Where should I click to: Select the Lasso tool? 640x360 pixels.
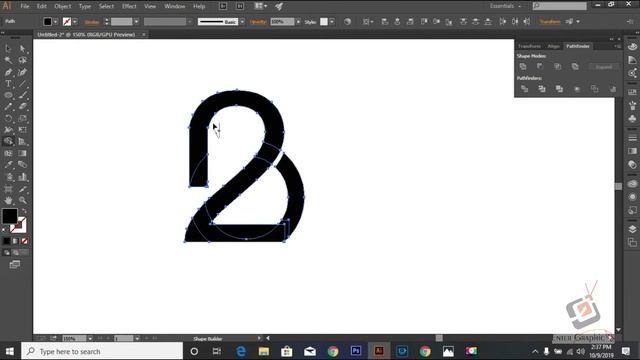point(22,60)
